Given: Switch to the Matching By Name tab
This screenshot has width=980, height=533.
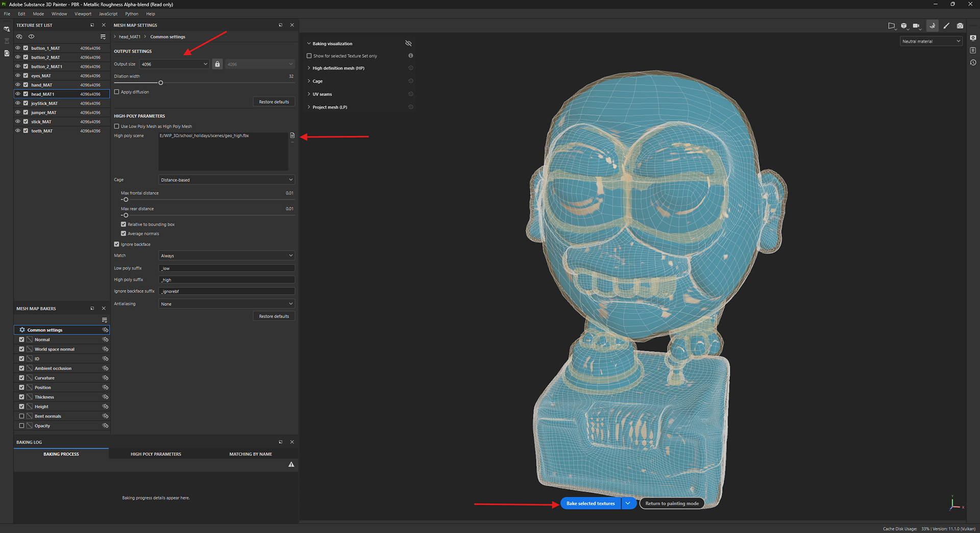Looking at the screenshot, I should click(x=251, y=454).
